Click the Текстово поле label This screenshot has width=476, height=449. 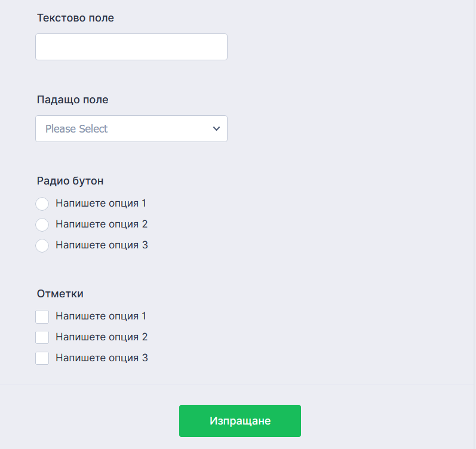(75, 18)
